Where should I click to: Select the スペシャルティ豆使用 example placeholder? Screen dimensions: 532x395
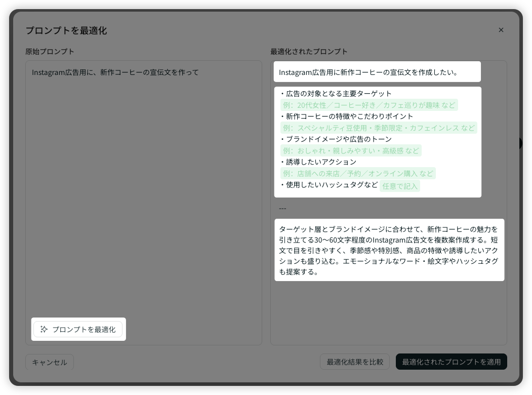[x=379, y=128]
